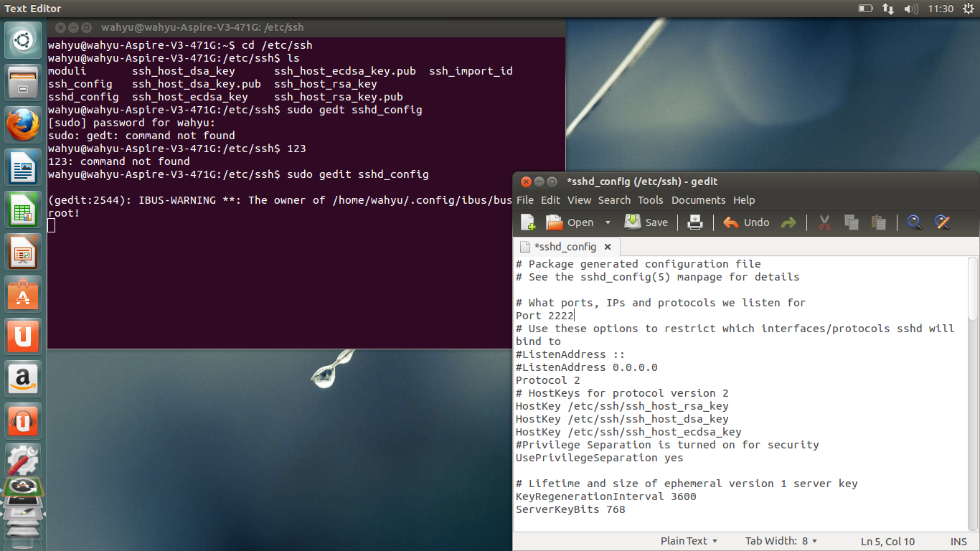Open System Settings from launcher
Viewport: 980px width, 551px height.
pos(23,461)
